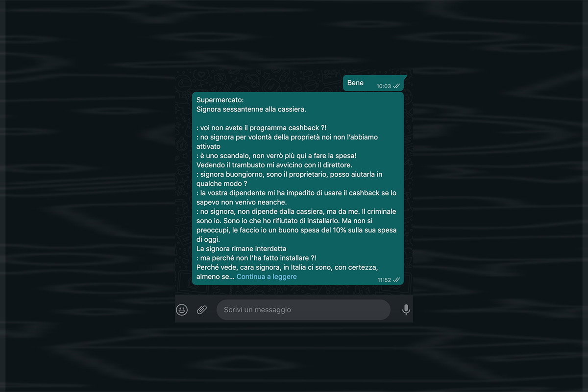Click the 'Continua a leggere' link
Viewport: 588px width, 392px height.
[x=267, y=277]
